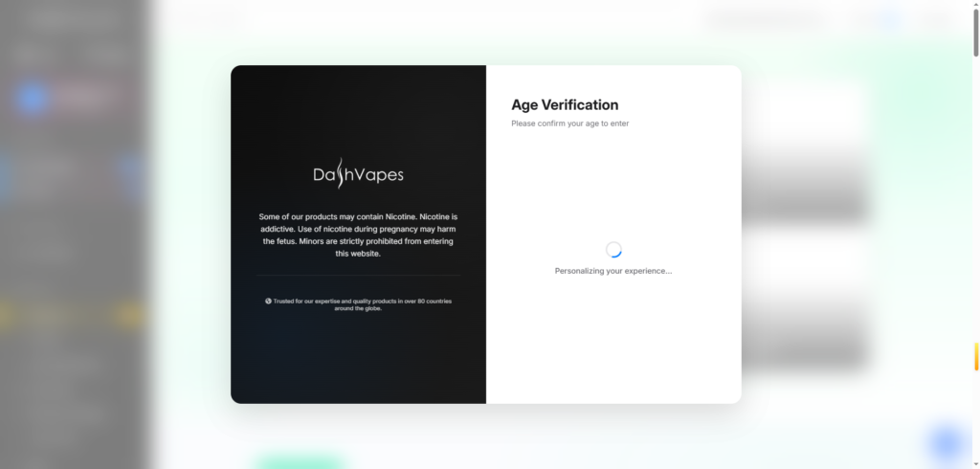Click the globe icon beside Trusted text
The image size is (980, 469).
[268, 301]
